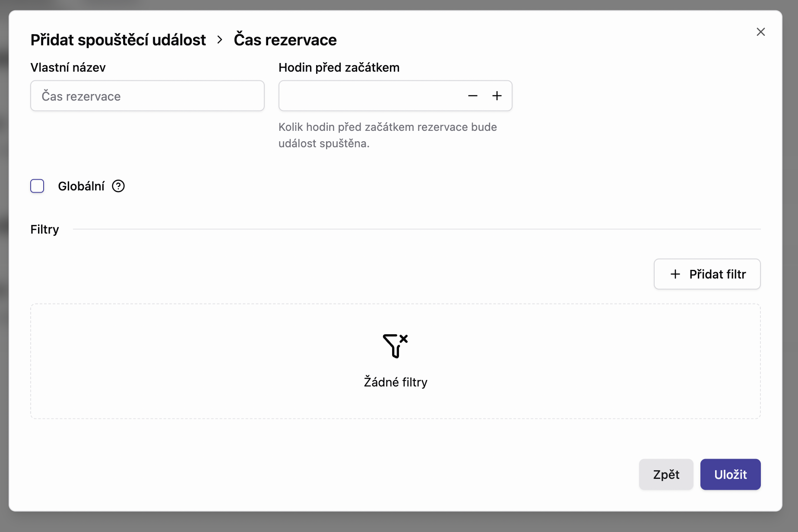This screenshot has width=798, height=532.
Task: Click the Kolik hodin před začátkem description
Action: coord(387,135)
